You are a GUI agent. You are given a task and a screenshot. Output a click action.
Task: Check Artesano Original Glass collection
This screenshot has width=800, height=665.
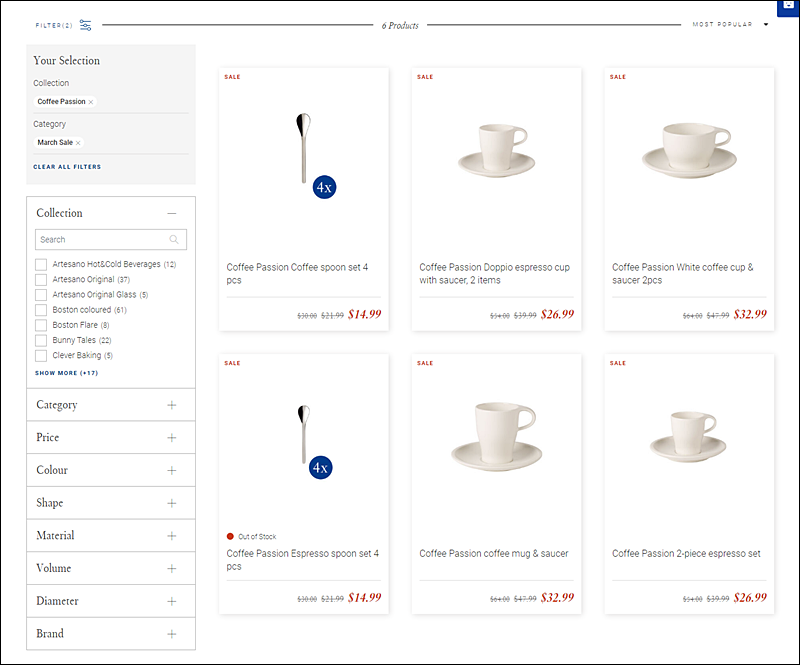coord(41,295)
